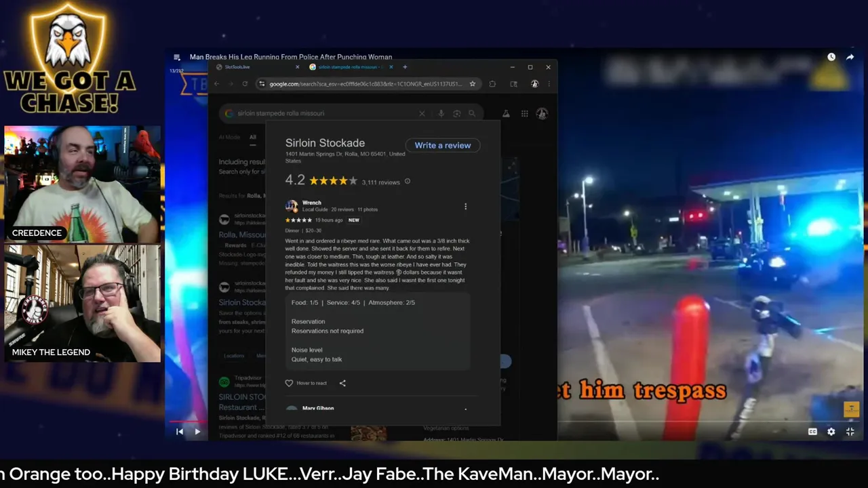Viewport: 868px width, 488px height.
Task: Click Mikey The Legend's webcam feed
Action: click(83, 303)
